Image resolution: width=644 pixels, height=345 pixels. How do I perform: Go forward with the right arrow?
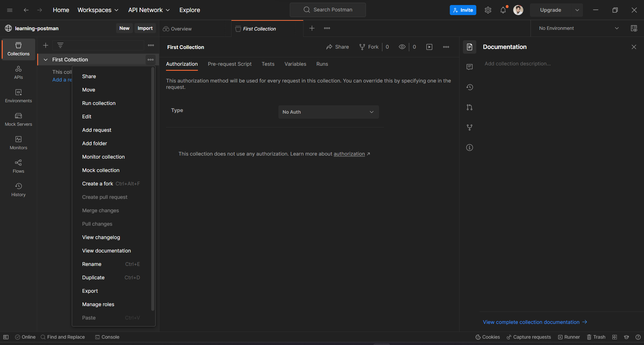[40, 10]
